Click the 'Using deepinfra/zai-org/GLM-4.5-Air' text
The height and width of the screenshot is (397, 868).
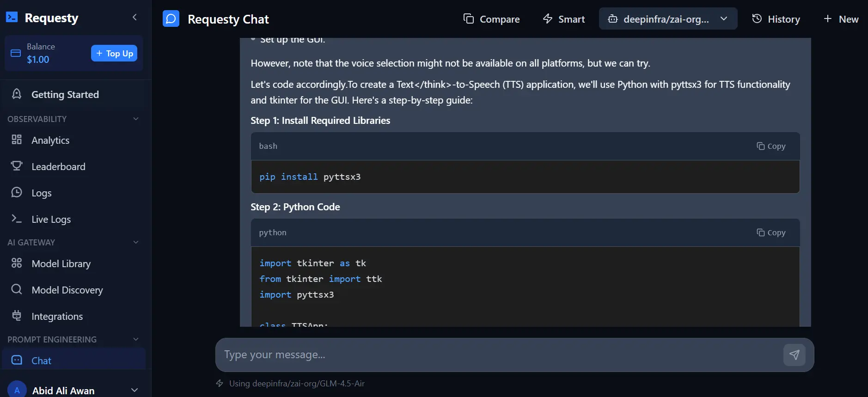(297, 383)
